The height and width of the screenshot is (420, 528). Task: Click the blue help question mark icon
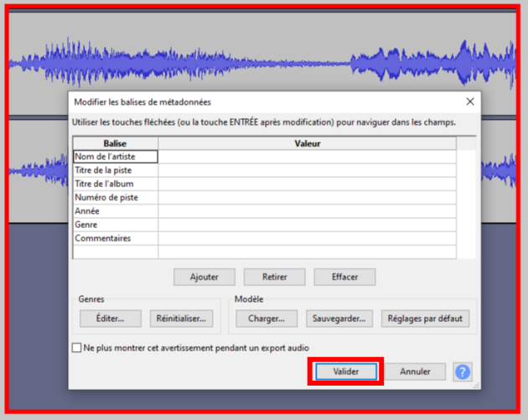click(x=462, y=371)
